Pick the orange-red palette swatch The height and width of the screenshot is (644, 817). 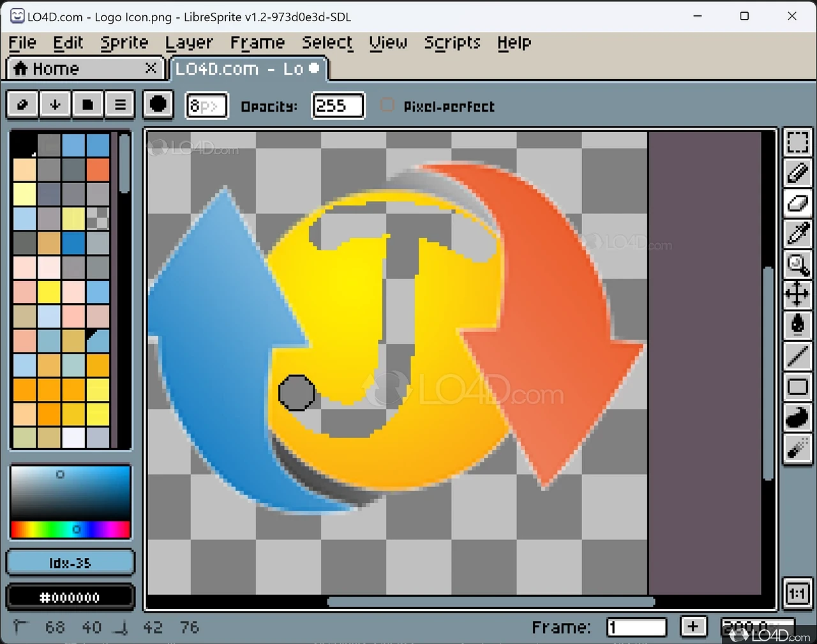click(98, 170)
